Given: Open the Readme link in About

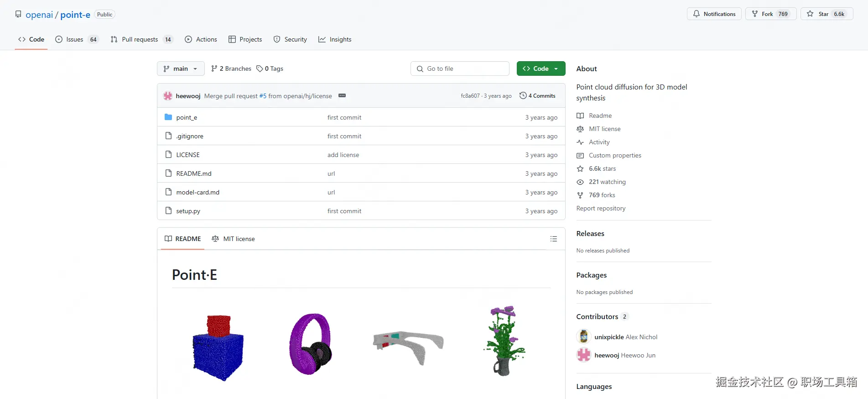Looking at the screenshot, I should point(594,115).
